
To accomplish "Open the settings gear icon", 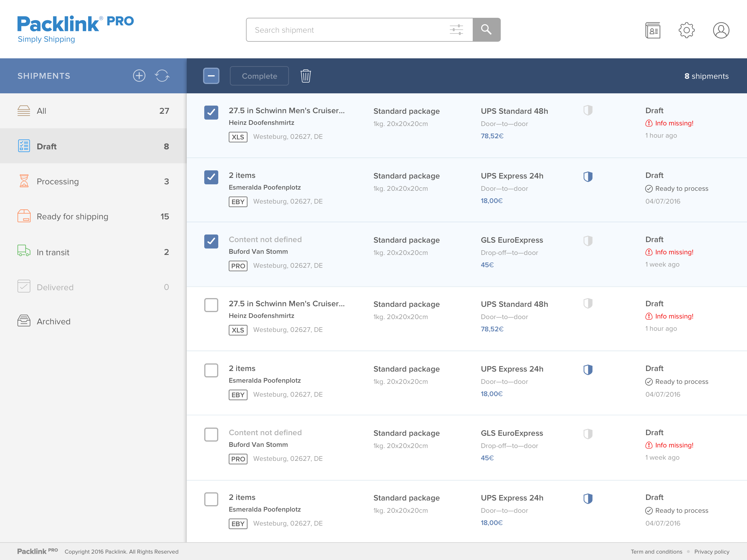I will pyautogui.click(x=687, y=30).
